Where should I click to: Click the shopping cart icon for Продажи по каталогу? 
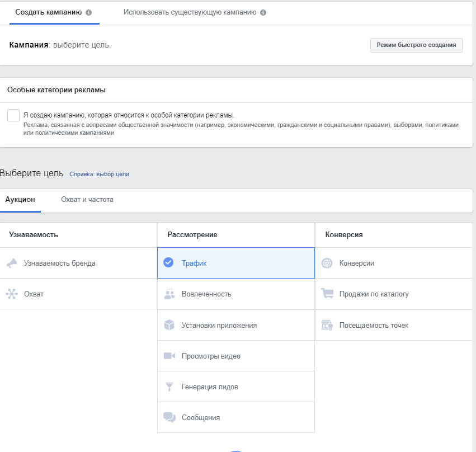[327, 294]
